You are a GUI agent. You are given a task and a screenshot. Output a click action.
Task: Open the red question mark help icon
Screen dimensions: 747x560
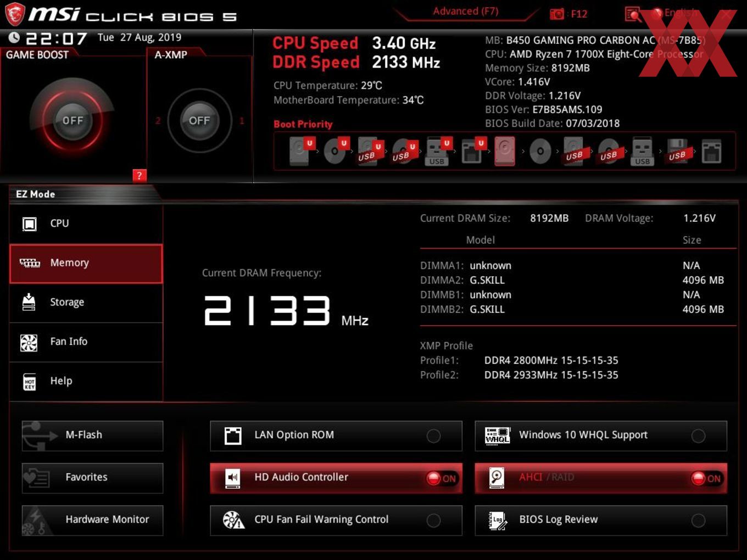click(x=139, y=176)
